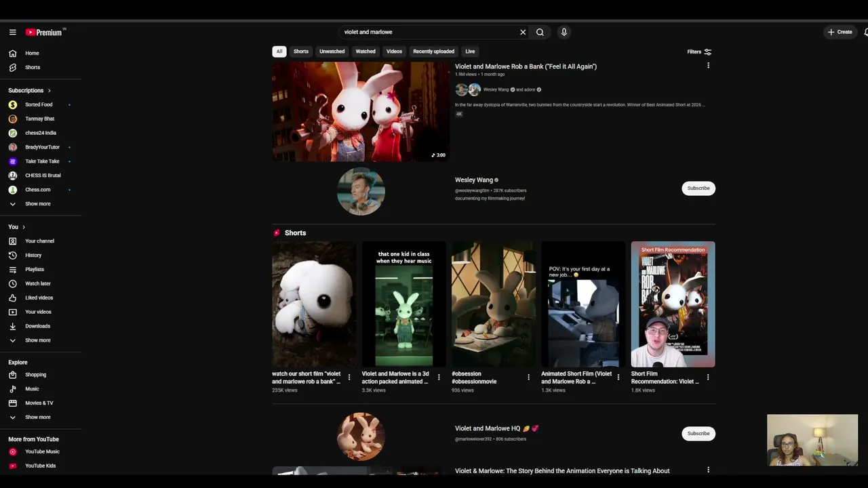Screen dimensions: 868x488
Task: Clear the search box text
Action: click(x=523, y=32)
